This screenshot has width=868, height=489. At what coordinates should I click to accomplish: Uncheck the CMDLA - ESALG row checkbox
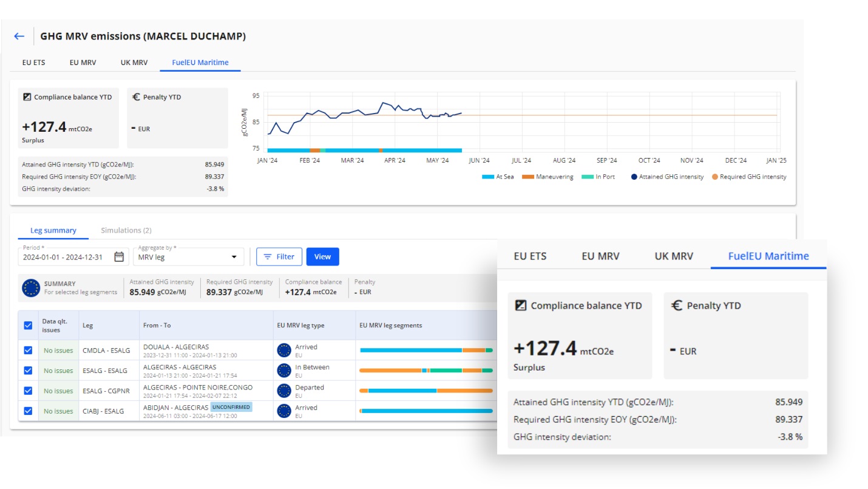pos(28,351)
